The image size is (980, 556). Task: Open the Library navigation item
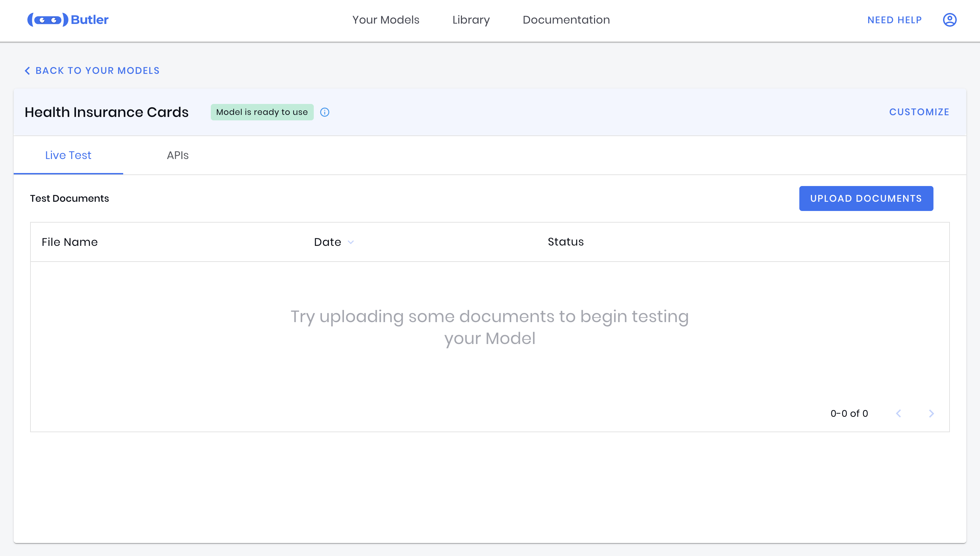click(471, 20)
